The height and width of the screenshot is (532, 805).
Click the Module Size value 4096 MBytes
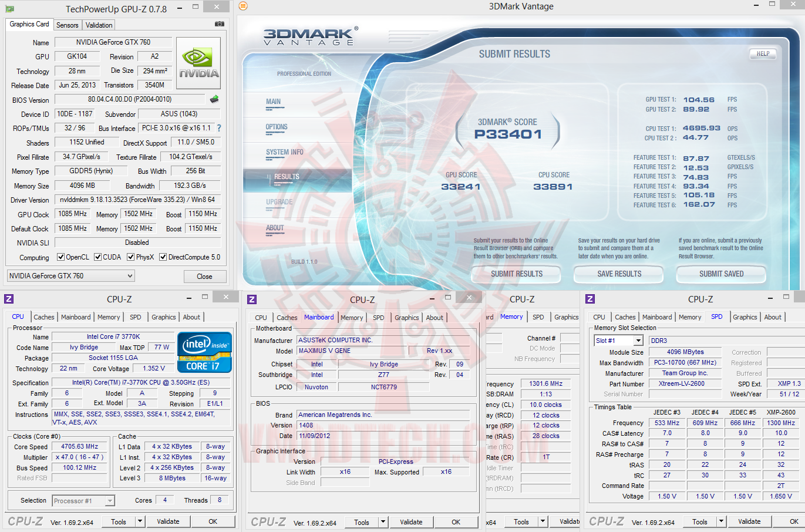pyautogui.click(x=685, y=352)
